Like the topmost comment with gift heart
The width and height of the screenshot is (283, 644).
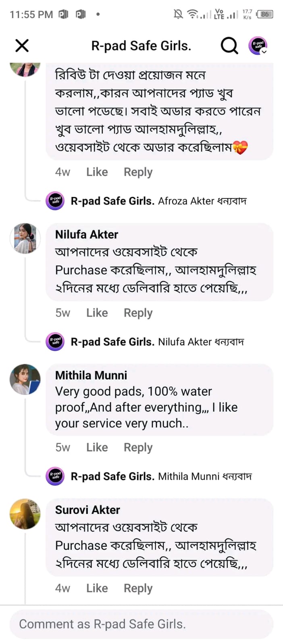pos(97,172)
